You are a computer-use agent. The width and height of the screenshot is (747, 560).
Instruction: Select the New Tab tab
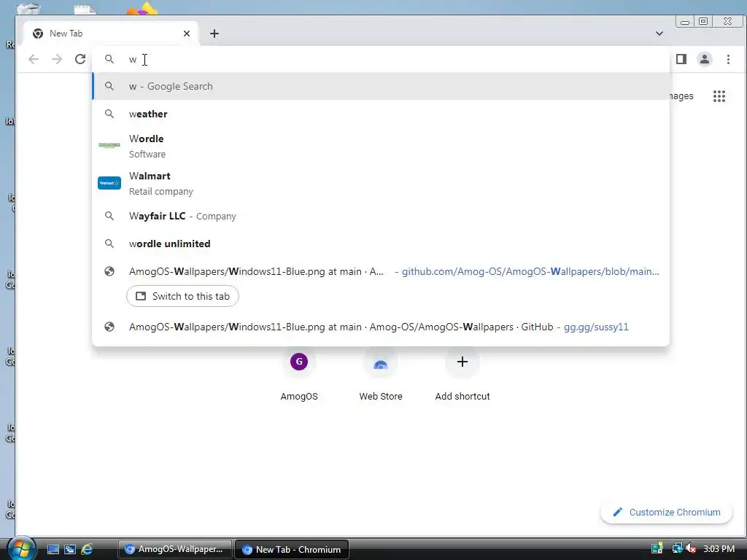[111, 34]
